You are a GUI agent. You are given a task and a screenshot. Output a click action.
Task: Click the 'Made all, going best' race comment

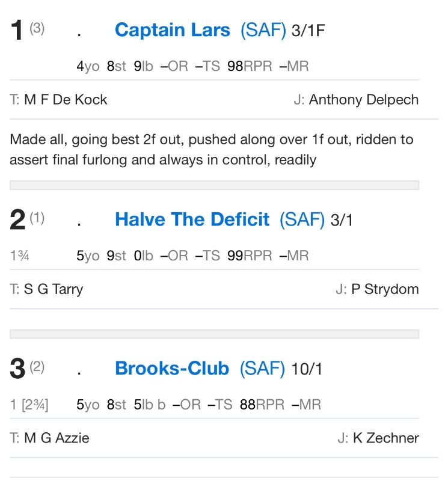[212, 149]
